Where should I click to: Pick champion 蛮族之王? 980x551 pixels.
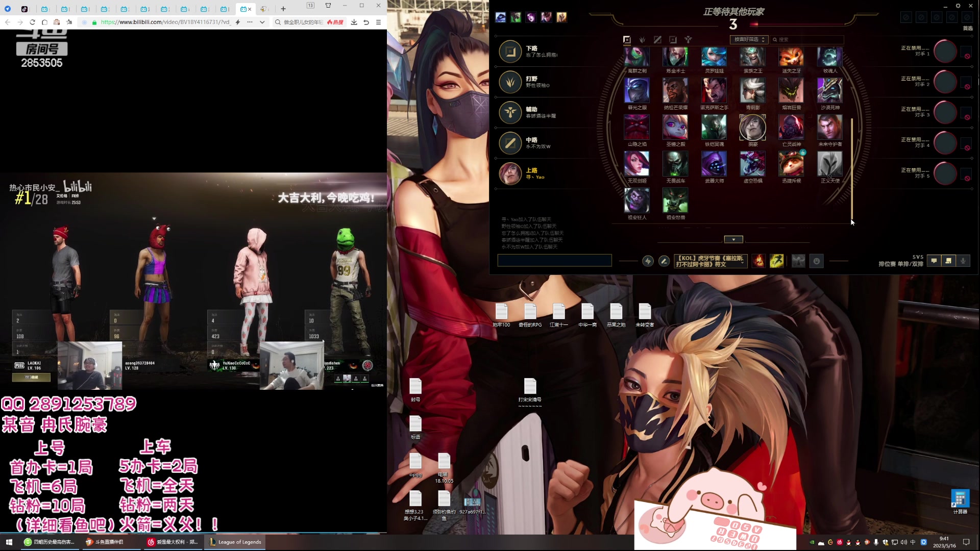pos(753,56)
